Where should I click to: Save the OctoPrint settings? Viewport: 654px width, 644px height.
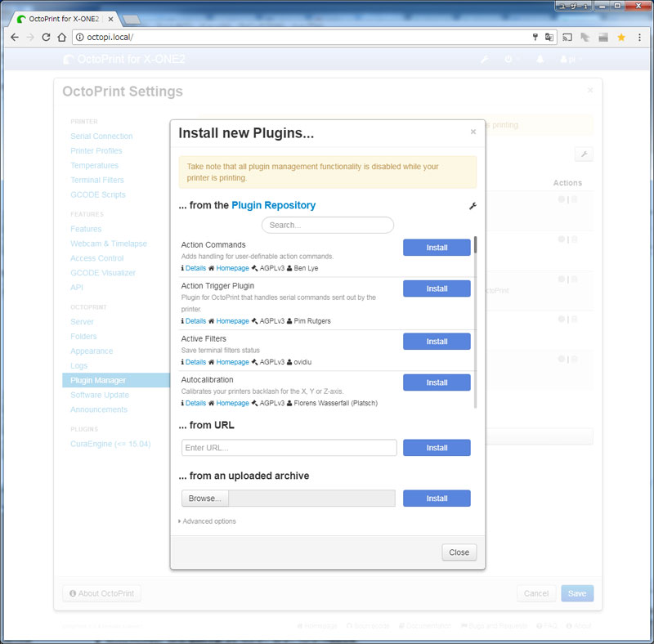coord(577,593)
